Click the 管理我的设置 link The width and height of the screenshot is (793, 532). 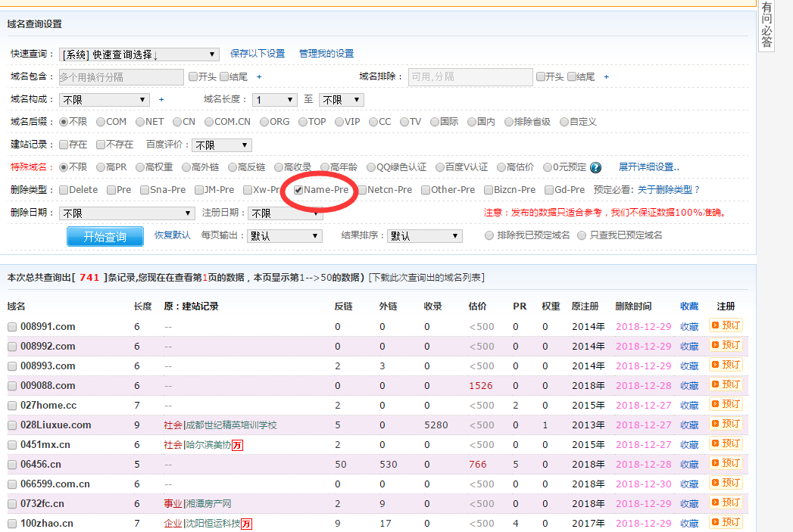326,54
